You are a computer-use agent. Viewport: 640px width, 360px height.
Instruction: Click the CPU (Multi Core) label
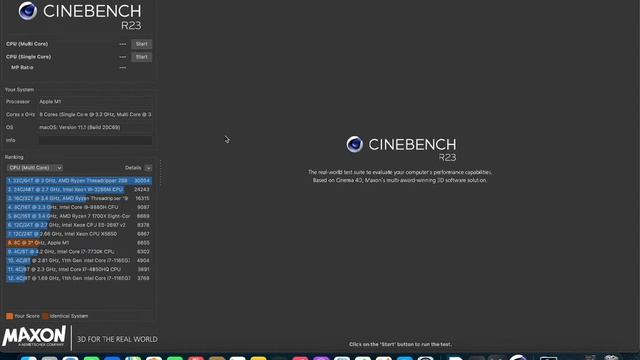[x=27, y=44]
